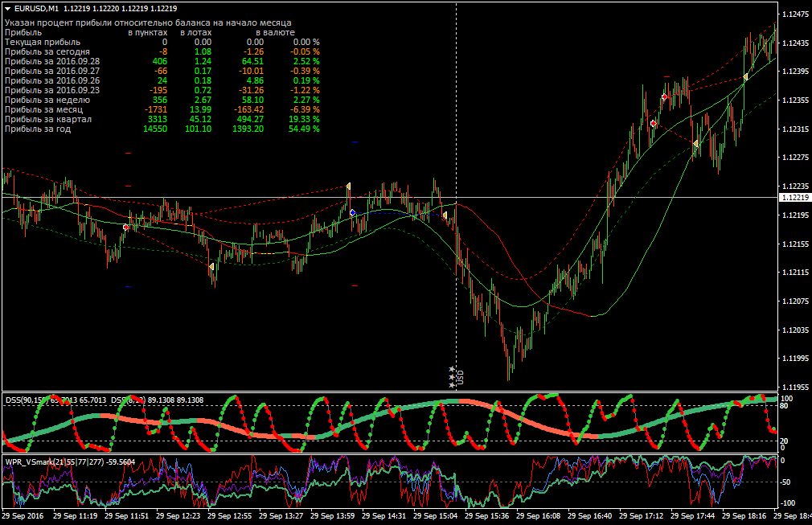Image resolution: width=812 pixels, height=525 pixels.
Task: Click the yellow close arrow atop the 13:59 spike
Action: [349, 186]
